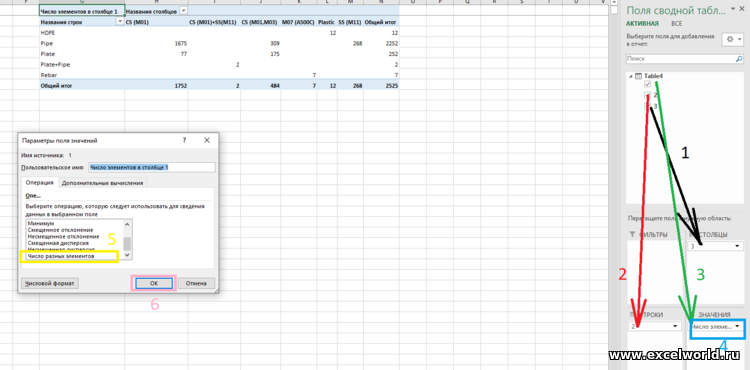The height and width of the screenshot is (370, 750).
Task: Switch to ВСЕ tab in the fields pane
Action: 676,23
